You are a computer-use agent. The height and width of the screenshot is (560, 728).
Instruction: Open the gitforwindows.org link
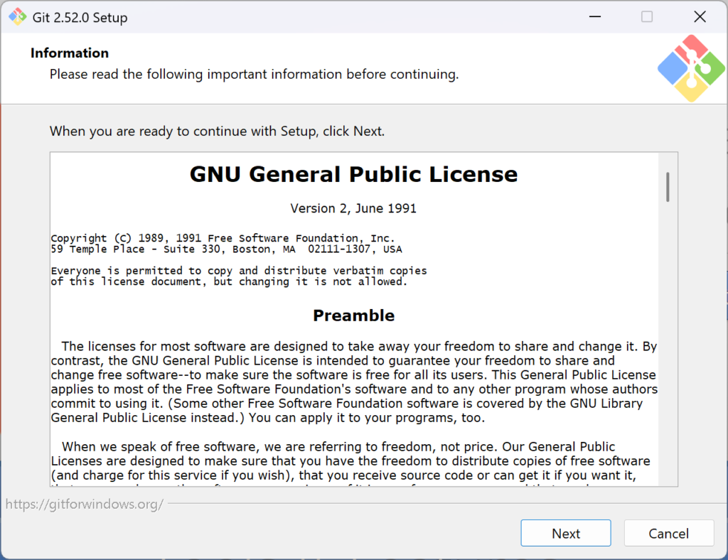(x=85, y=505)
